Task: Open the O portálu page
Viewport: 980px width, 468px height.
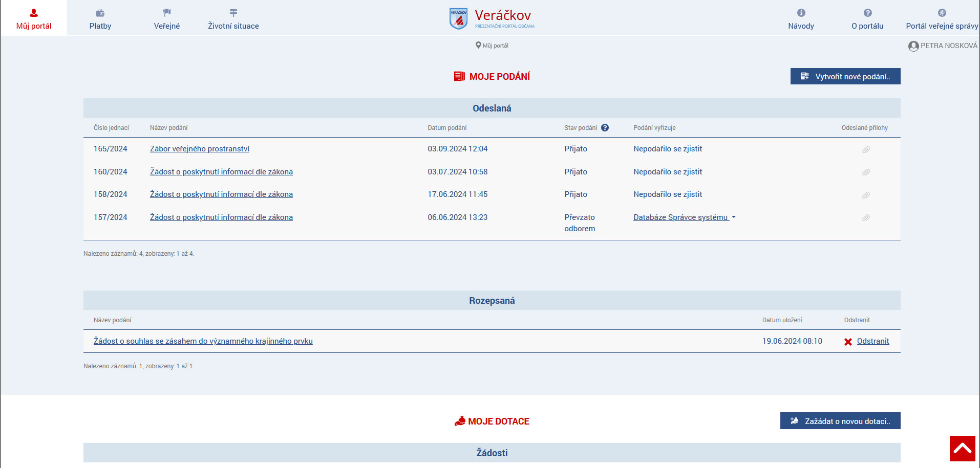Action: click(x=867, y=19)
